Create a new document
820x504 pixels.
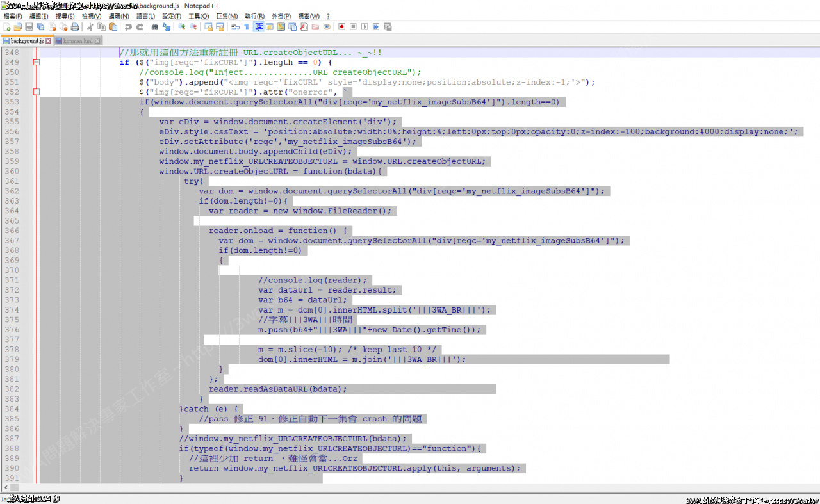[x=7, y=27]
